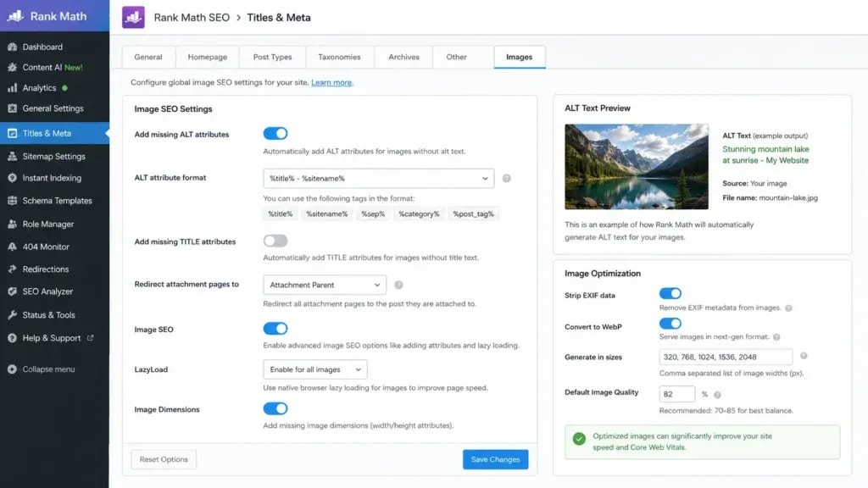Click the green success checkmark icon
The image size is (868, 488).
[579, 439]
